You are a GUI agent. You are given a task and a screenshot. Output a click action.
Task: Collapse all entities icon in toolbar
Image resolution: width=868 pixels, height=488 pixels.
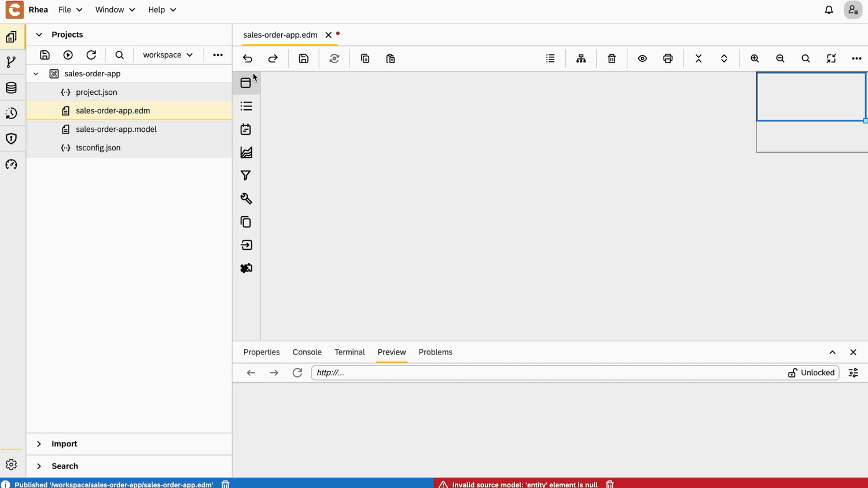[698, 58]
